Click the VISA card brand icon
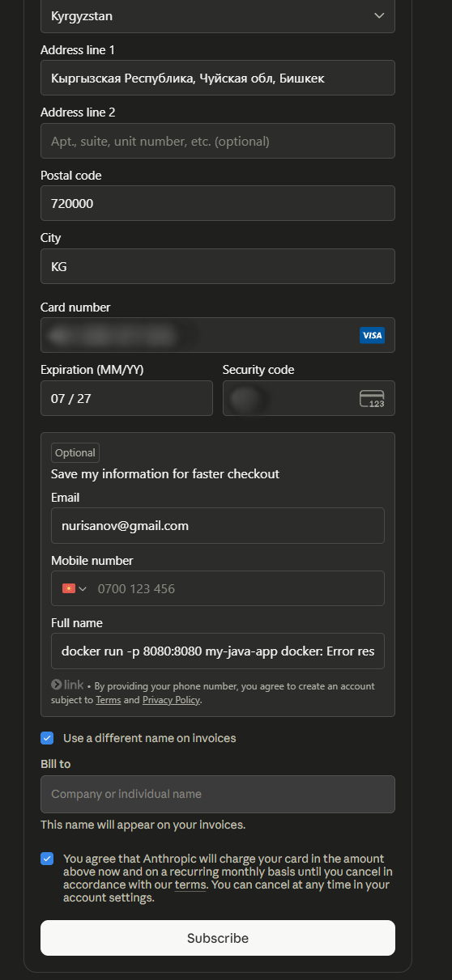The width and height of the screenshot is (452, 980). pos(372,335)
